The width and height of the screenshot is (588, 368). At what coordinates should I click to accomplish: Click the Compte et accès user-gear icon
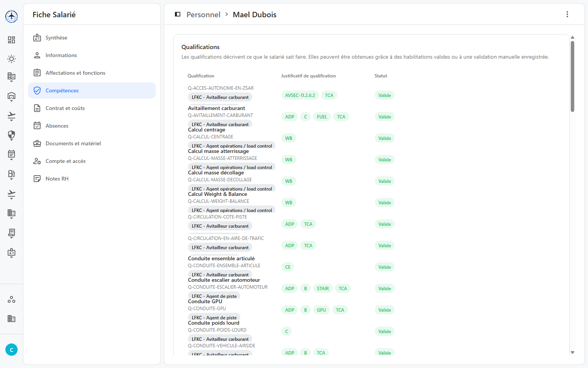tap(37, 161)
